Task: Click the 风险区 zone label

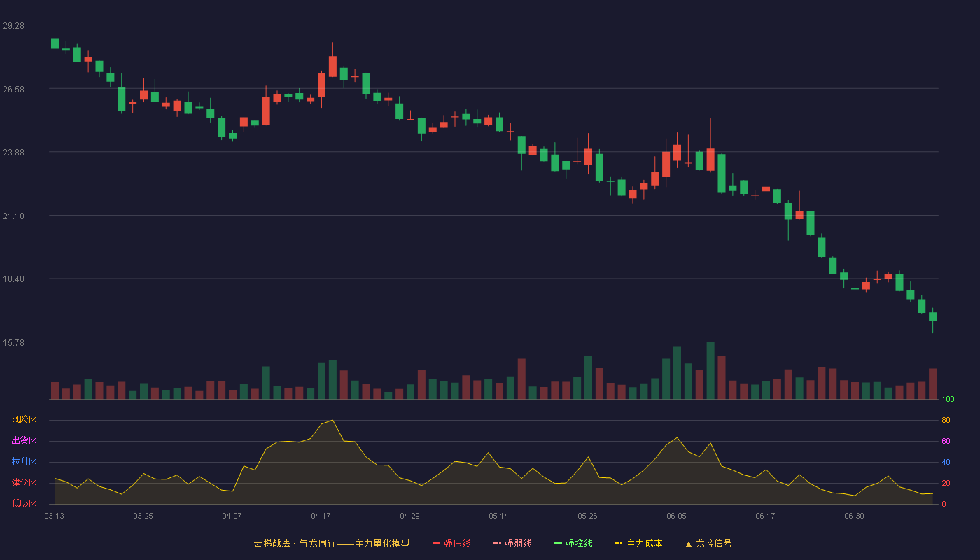Action: pos(24,420)
